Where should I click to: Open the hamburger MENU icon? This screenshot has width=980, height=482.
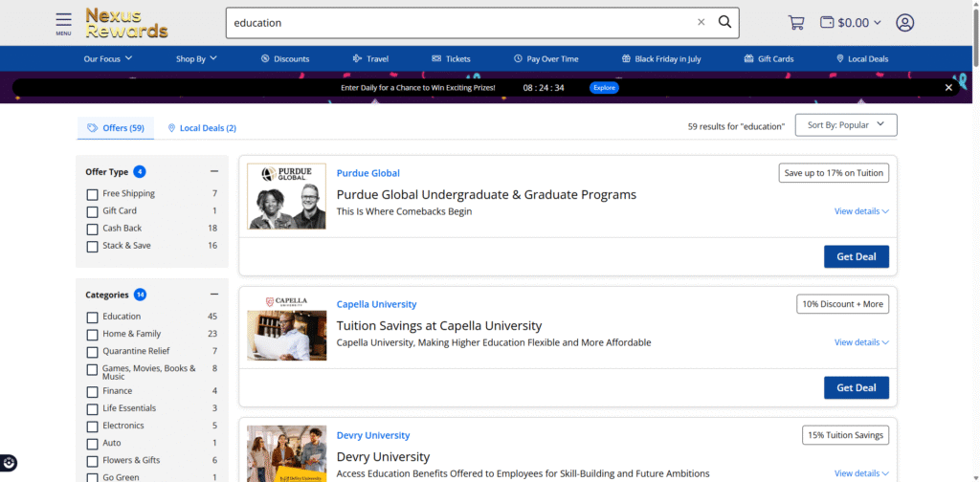[x=63, y=23]
